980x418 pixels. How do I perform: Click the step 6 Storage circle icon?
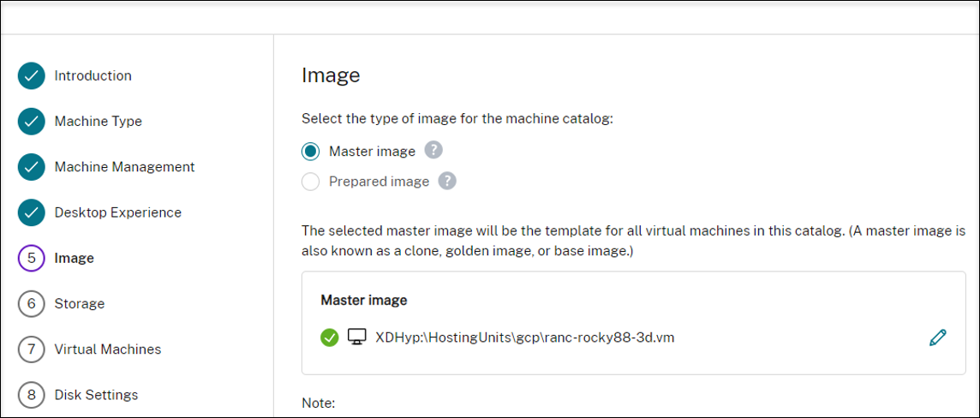[x=31, y=304]
